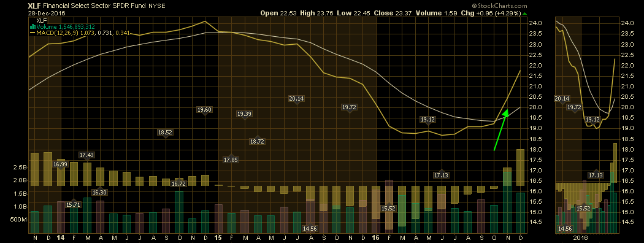Click the 17.43 price label

[x=86, y=155]
